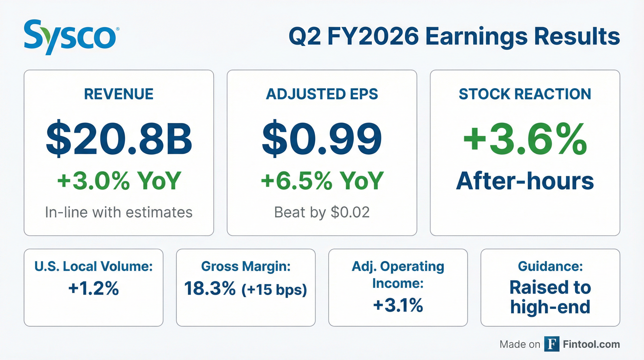Open the Fintool.com link

point(591,345)
